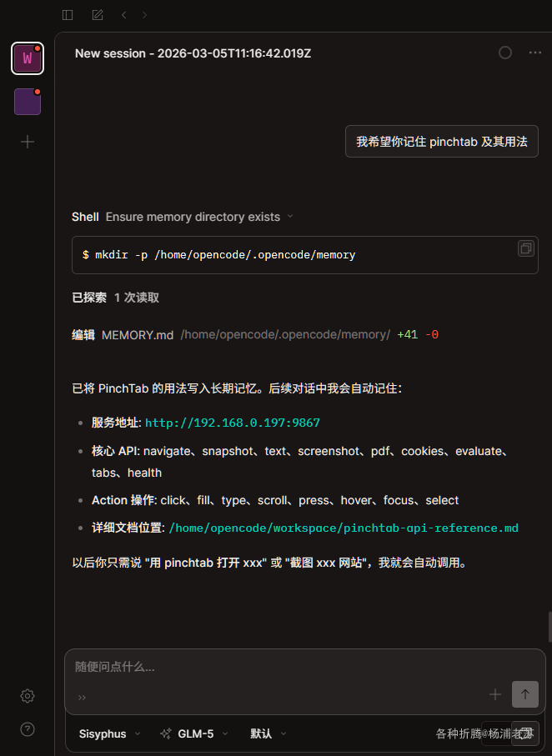
Task: Start a new session with compose icon
Action: coord(98,15)
